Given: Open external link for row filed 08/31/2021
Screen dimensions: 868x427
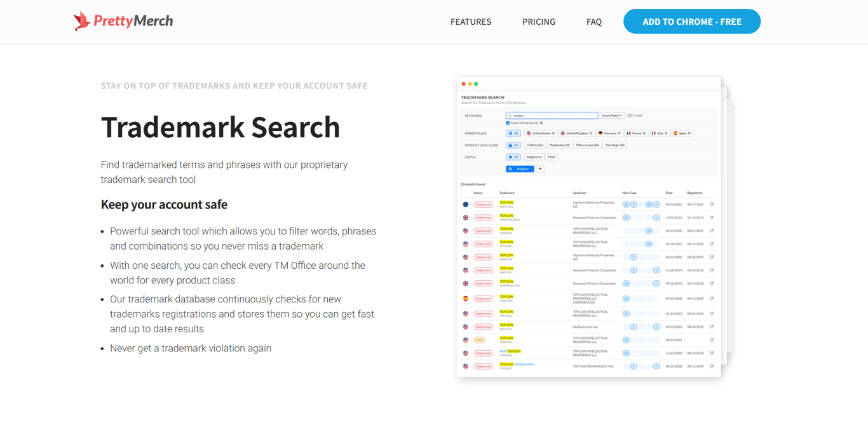Looking at the screenshot, I should (x=712, y=340).
